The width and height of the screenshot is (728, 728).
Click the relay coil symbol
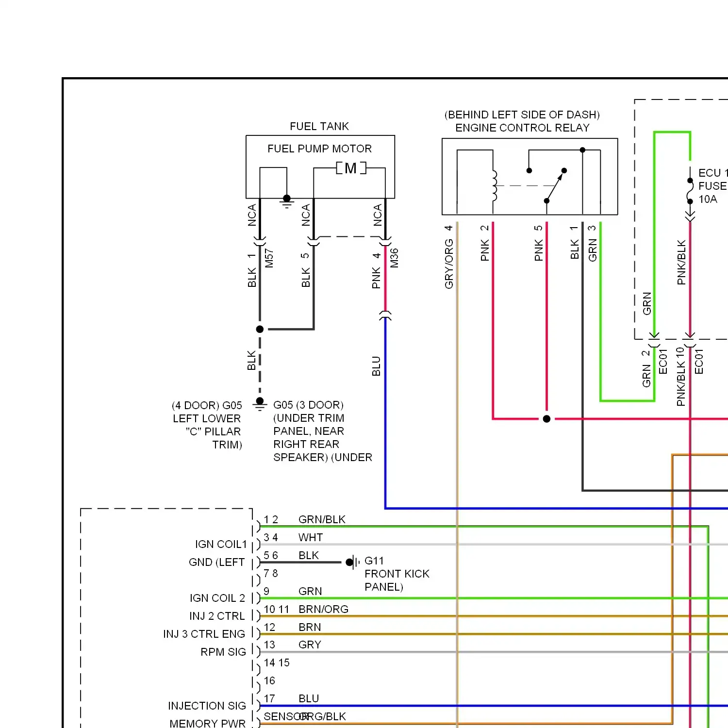point(494,185)
